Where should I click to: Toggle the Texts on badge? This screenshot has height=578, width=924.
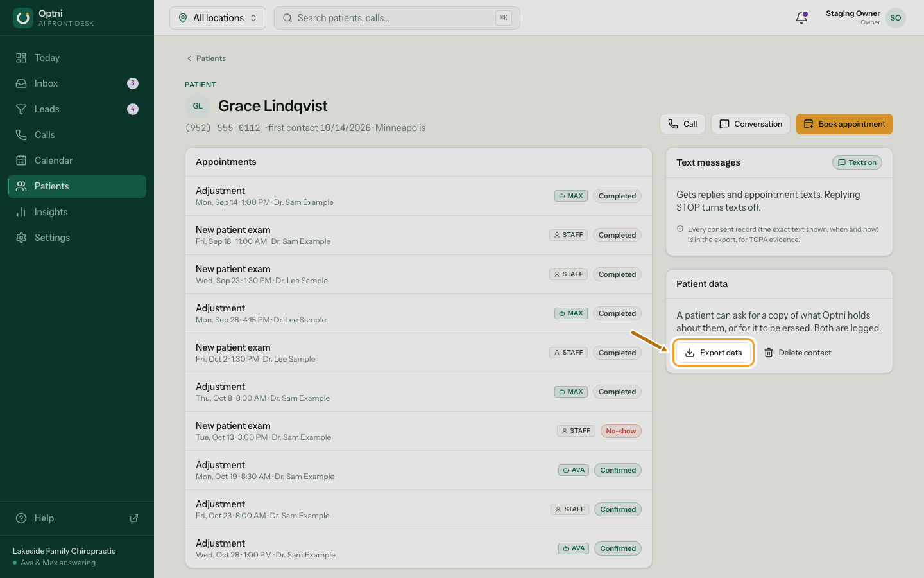(857, 162)
